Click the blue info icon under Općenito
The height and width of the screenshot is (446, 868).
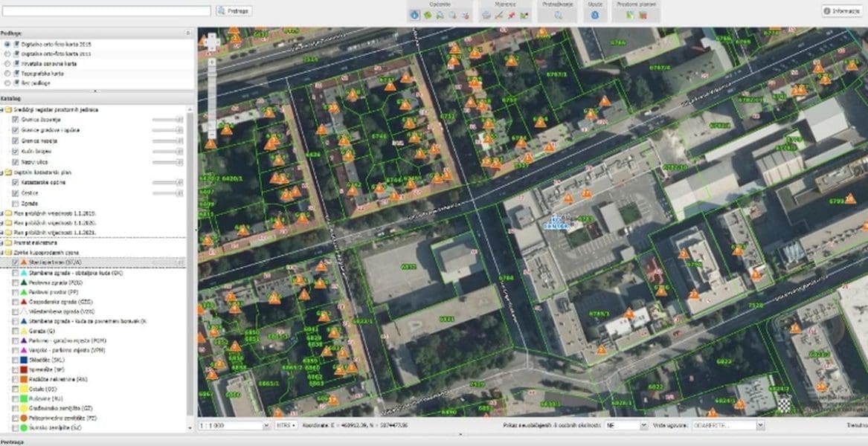[x=414, y=15]
